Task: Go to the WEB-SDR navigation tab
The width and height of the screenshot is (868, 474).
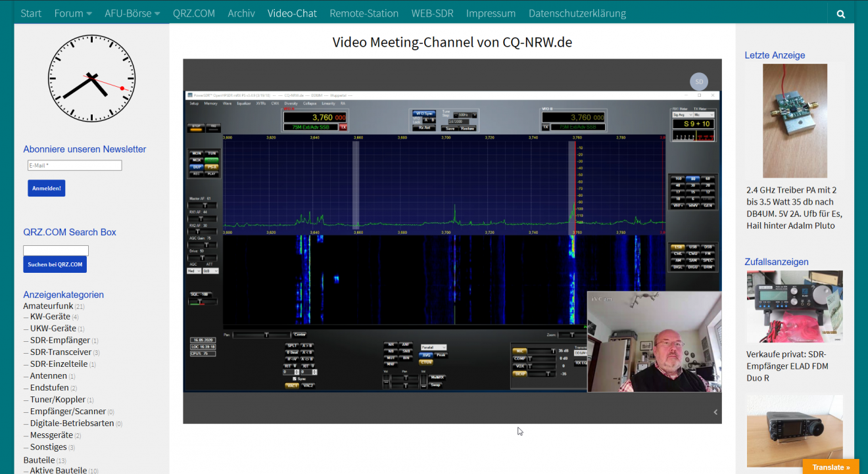Action: click(x=432, y=13)
